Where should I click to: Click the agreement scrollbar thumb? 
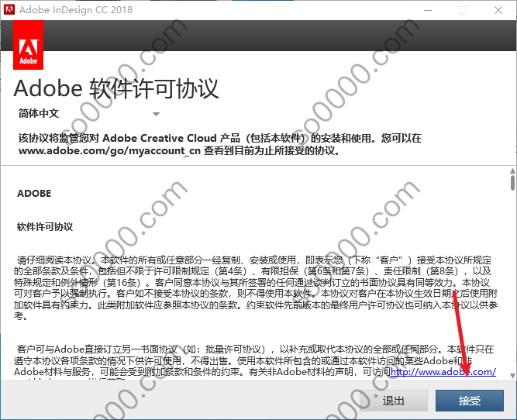[512, 184]
